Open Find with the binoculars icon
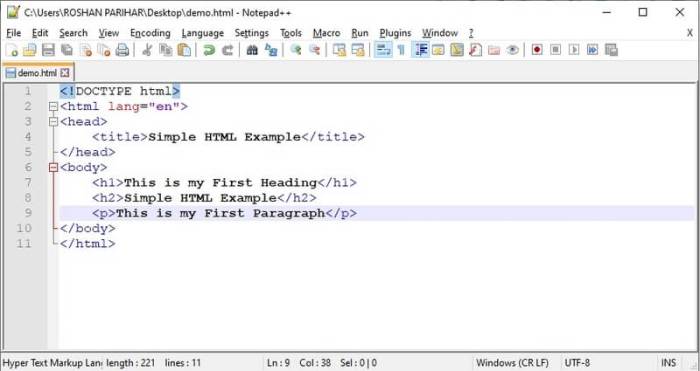Screen dimensions: 700x371 [252, 50]
